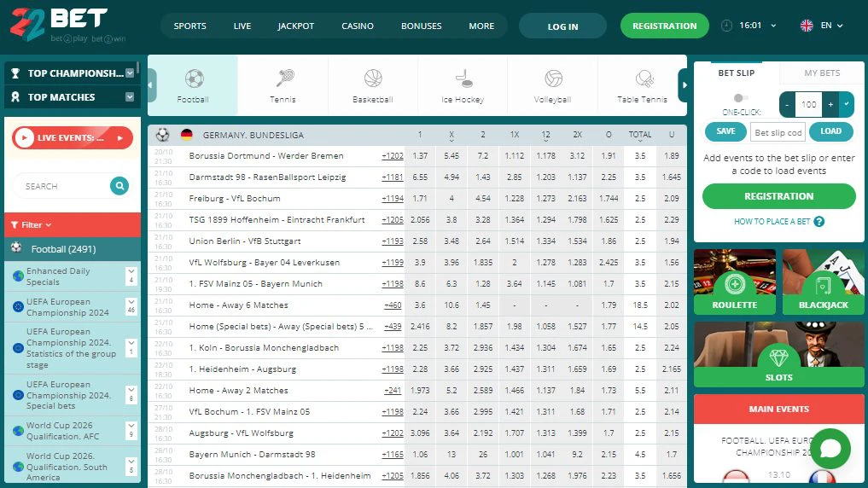
Task: Increase stake with the plus button
Action: tap(830, 104)
